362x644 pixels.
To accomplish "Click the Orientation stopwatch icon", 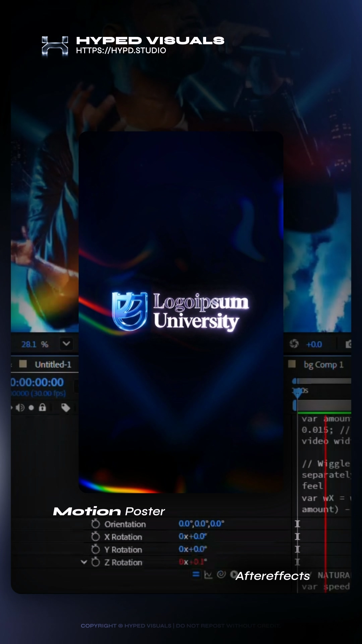I will click(96, 524).
